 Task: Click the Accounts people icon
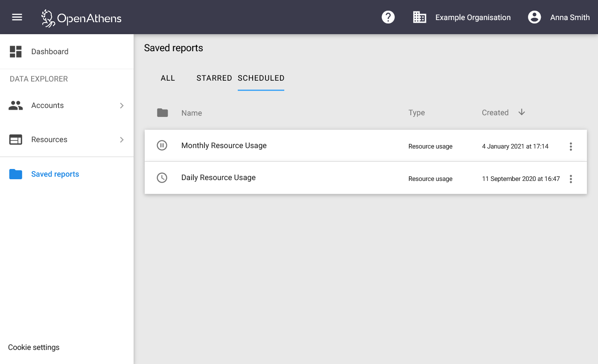click(x=15, y=105)
